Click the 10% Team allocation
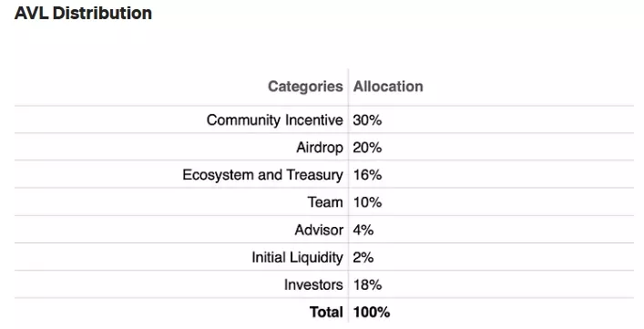Screen dimensions: 644x329 (x=367, y=202)
